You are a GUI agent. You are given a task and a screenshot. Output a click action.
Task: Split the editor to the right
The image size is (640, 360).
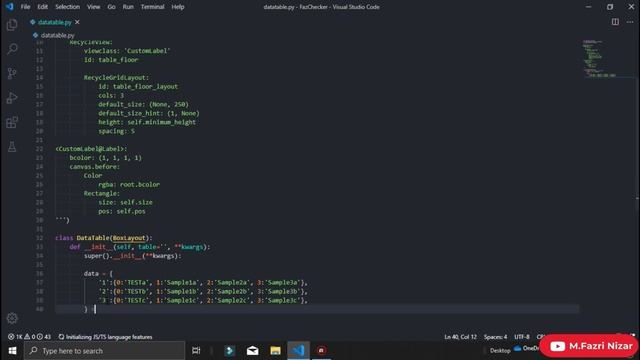(x=615, y=22)
